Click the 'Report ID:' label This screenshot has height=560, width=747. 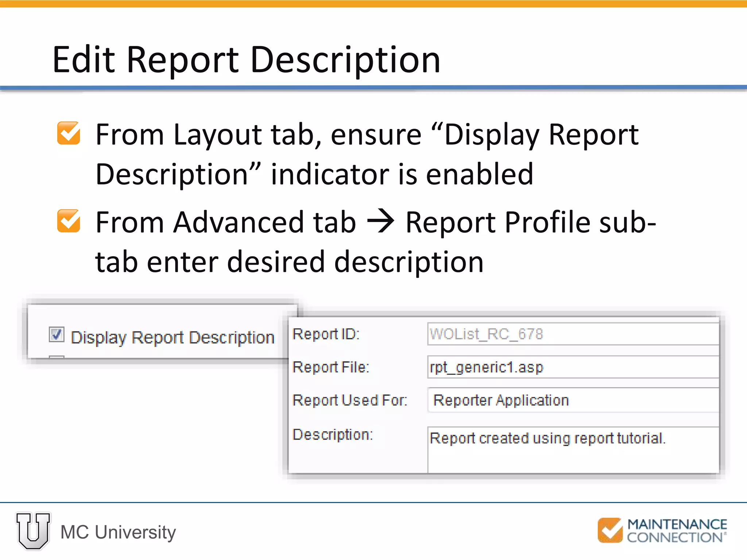pos(326,334)
